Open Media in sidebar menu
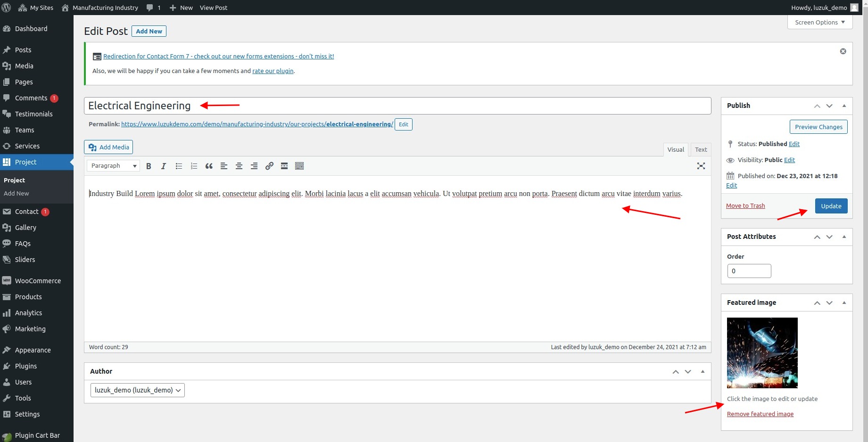This screenshot has height=442, width=868. coord(37,66)
